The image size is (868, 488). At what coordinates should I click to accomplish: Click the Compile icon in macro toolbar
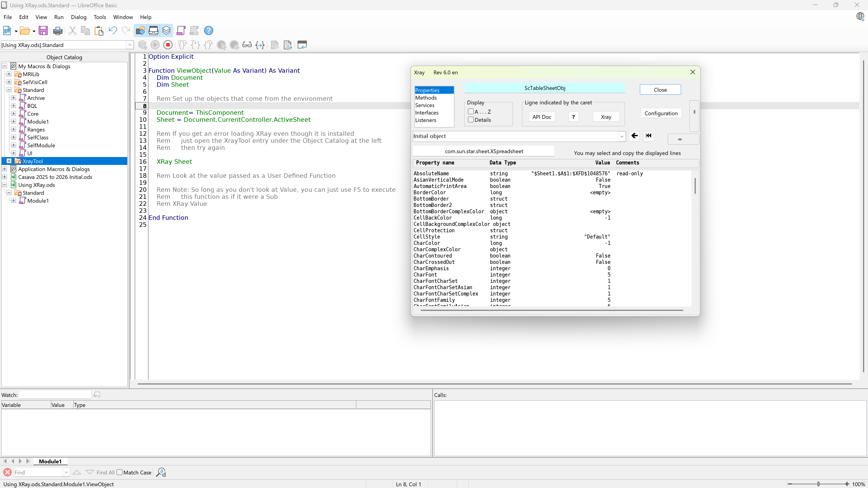[x=142, y=45]
